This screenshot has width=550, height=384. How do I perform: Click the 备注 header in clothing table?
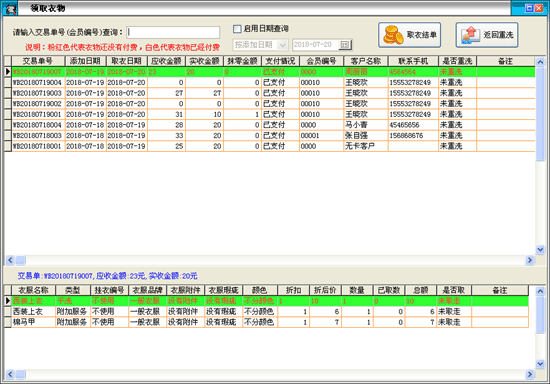(x=500, y=290)
